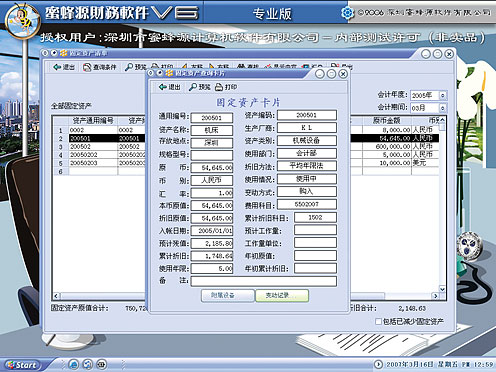Click the table's vertical scrollbar down arrow

click(442, 289)
